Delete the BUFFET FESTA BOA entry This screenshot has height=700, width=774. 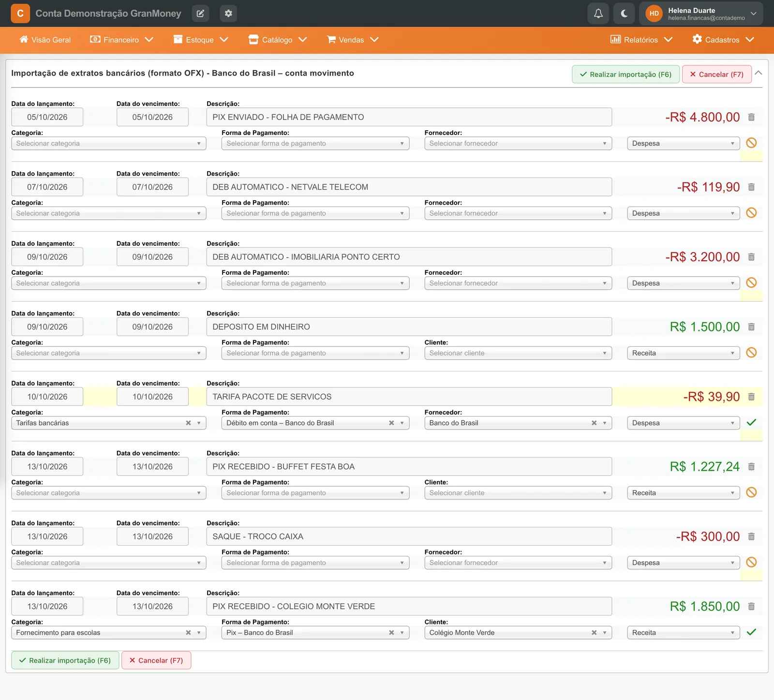751,467
